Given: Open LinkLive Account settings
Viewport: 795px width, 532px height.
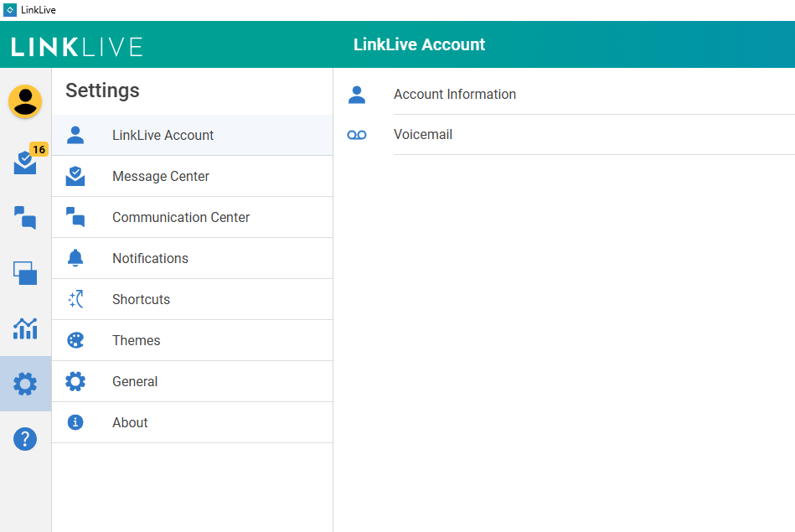Looking at the screenshot, I should pos(163,136).
